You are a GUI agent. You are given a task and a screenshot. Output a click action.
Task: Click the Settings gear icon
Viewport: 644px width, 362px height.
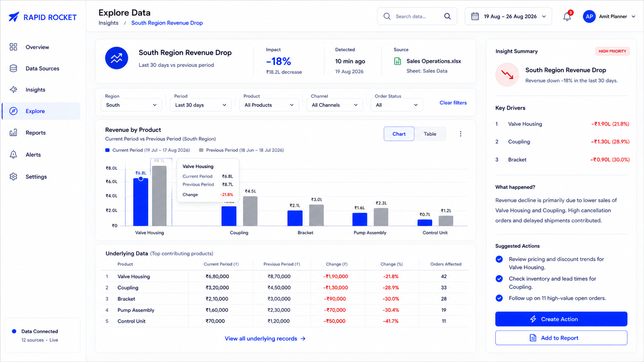pos(13,177)
